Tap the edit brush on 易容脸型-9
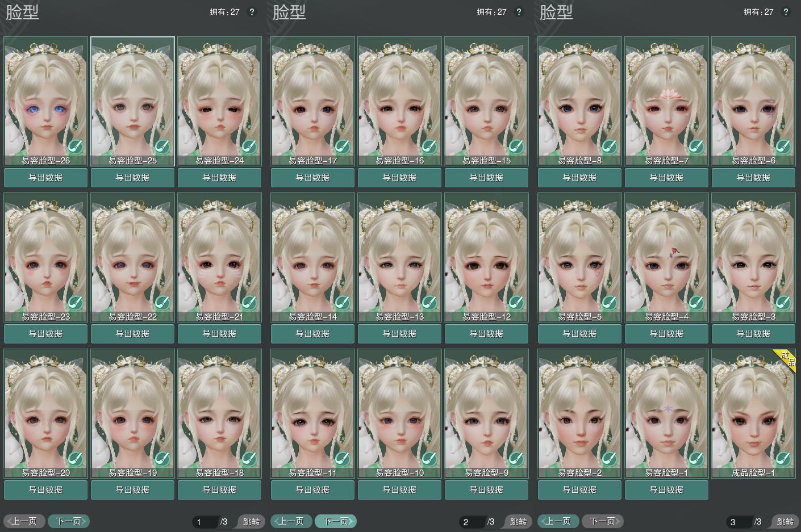Image resolution: width=801 pixels, height=532 pixels. coord(516,459)
